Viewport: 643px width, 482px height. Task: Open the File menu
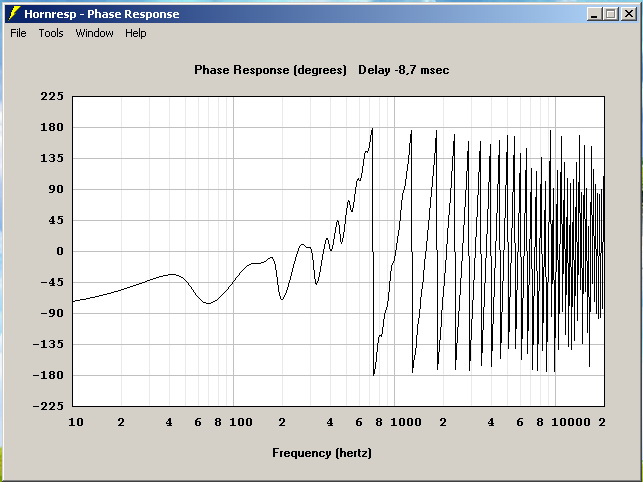pos(18,33)
